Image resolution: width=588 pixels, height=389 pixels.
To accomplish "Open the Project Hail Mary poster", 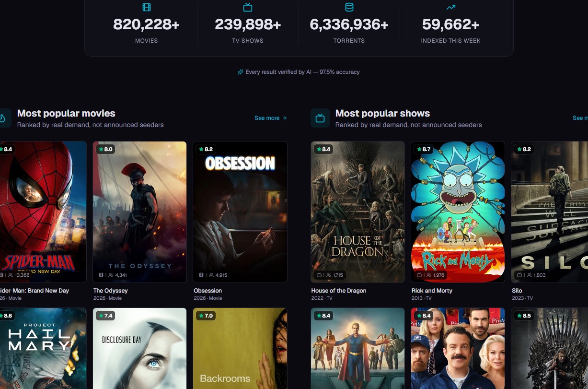I will click(x=43, y=348).
